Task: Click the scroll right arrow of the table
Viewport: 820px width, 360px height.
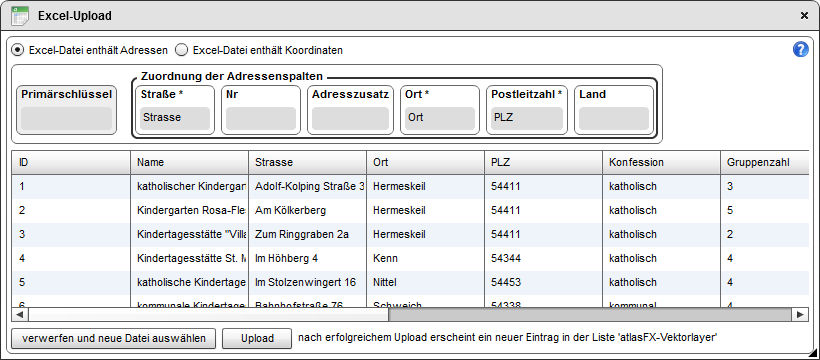Action: [x=800, y=314]
